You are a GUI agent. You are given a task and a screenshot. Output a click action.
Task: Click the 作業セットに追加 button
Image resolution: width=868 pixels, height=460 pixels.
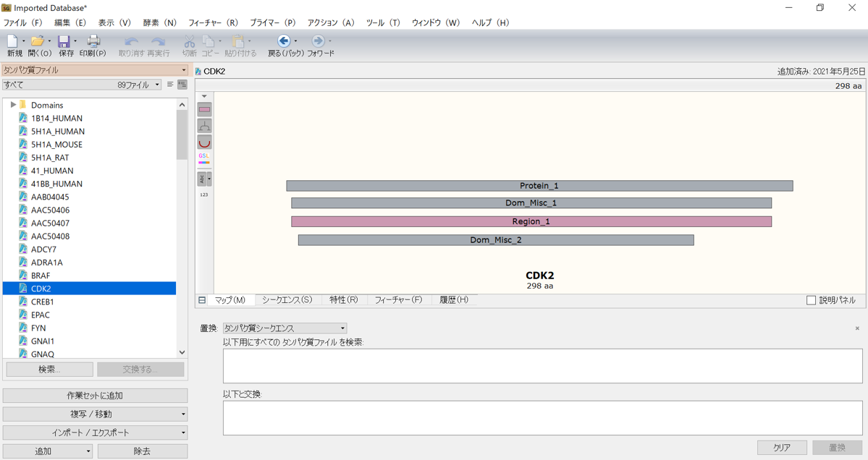pos(94,395)
